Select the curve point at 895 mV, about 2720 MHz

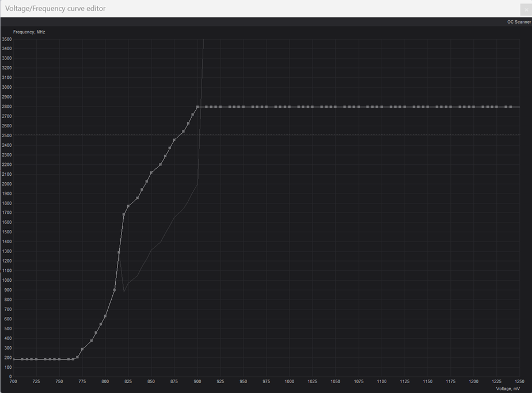(193, 115)
